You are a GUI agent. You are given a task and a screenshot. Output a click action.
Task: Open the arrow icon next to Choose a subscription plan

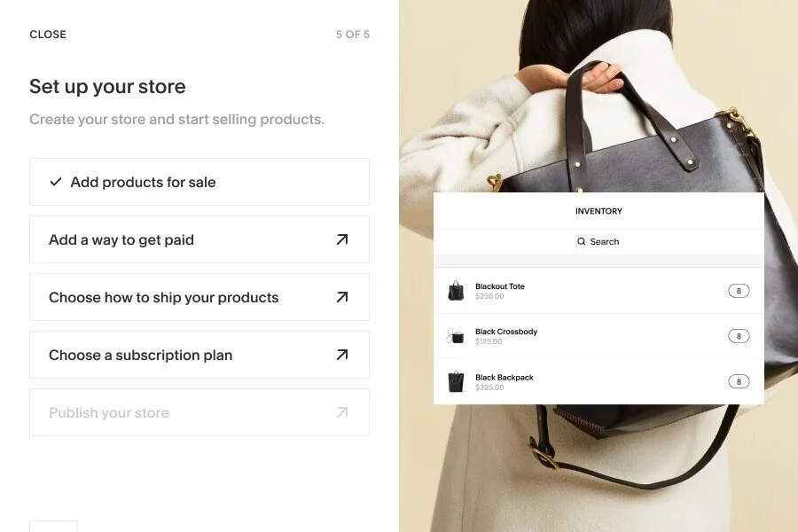pos(342,355)
